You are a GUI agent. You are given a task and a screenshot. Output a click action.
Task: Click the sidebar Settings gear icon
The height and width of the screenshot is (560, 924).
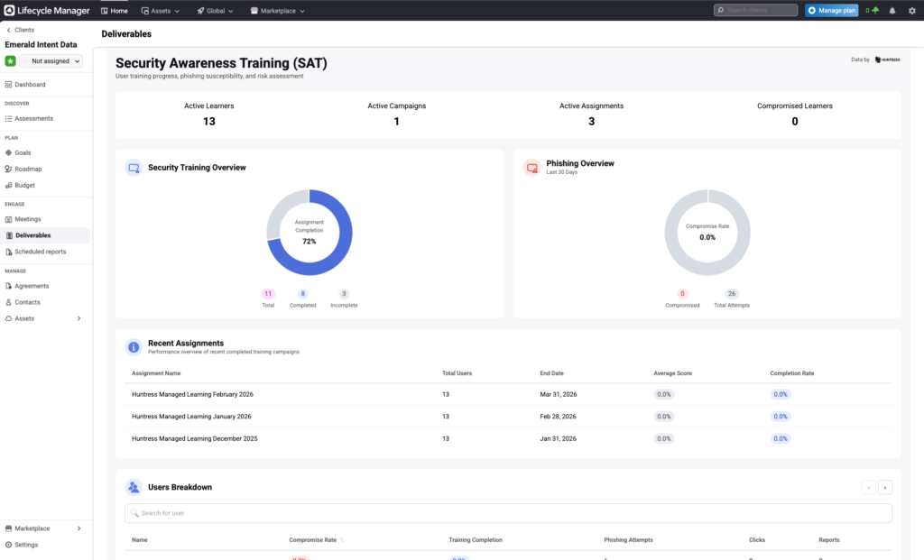pos(8,545)
